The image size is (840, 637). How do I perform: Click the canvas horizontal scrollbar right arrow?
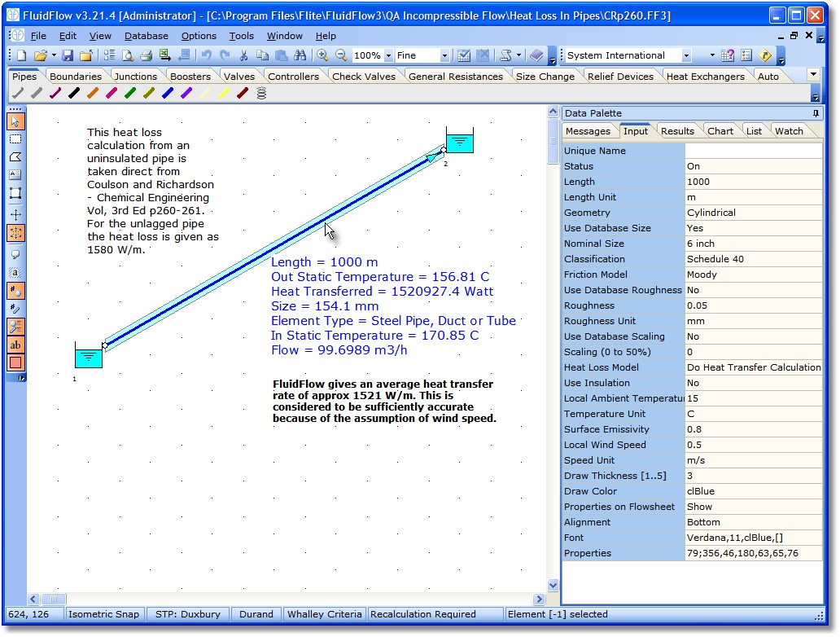coord(540,599)
